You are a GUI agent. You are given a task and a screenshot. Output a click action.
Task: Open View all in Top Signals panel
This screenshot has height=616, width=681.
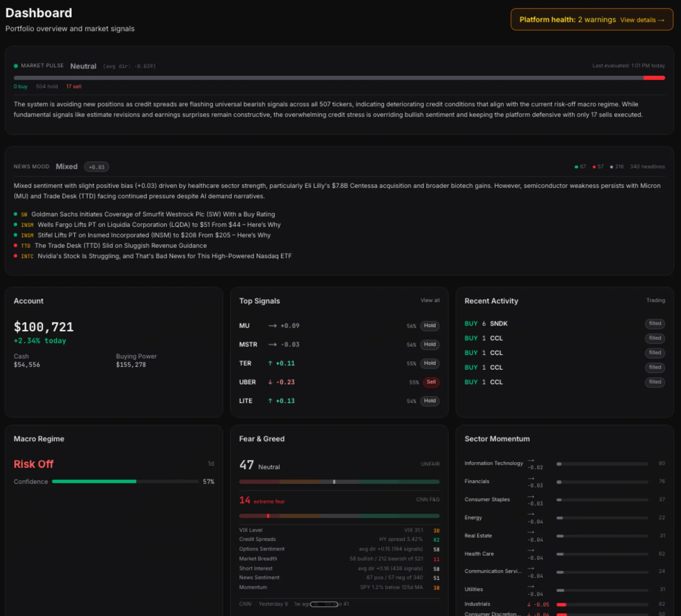point(430,300)
